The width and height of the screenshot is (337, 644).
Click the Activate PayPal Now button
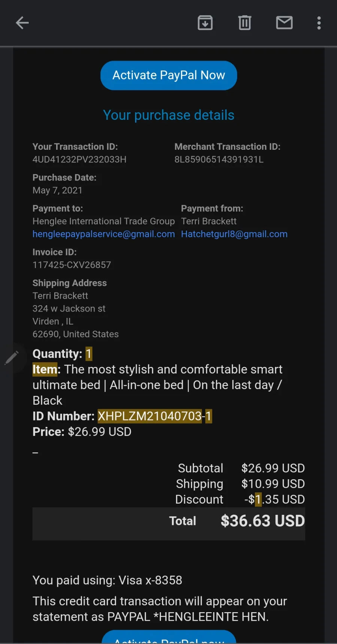(x=168, y=75)
